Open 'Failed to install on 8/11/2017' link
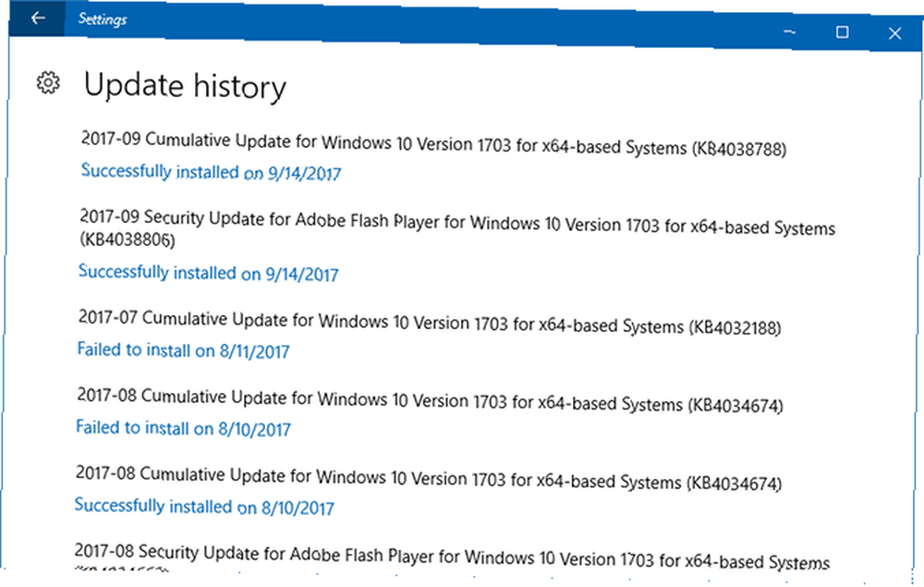The image size is (924, 587). [x=183, y=350]
